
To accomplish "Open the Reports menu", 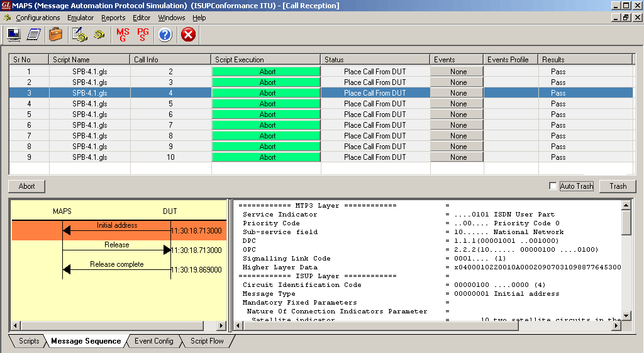I will (113, 18).
